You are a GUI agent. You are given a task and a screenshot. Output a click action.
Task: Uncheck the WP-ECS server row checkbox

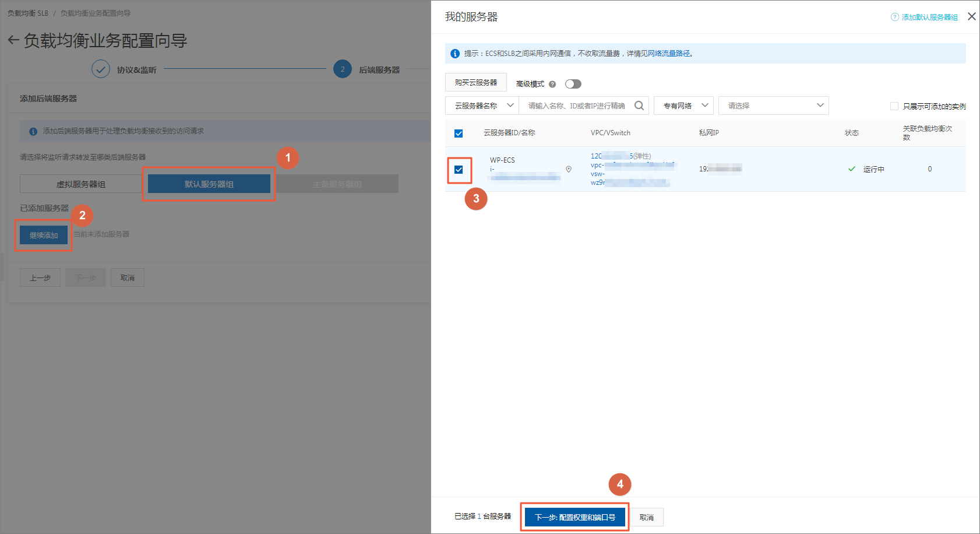coord(459,170)
